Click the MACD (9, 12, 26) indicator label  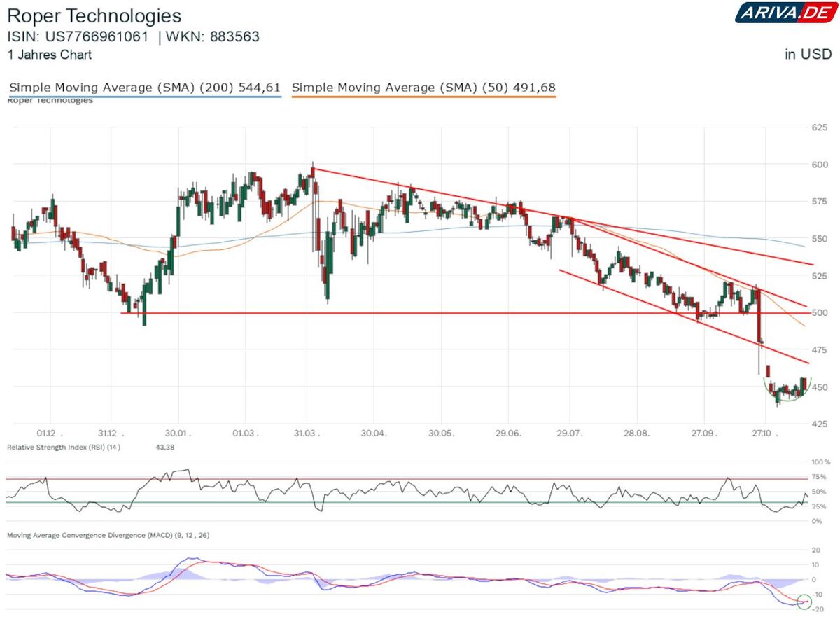tap(108, 535)
